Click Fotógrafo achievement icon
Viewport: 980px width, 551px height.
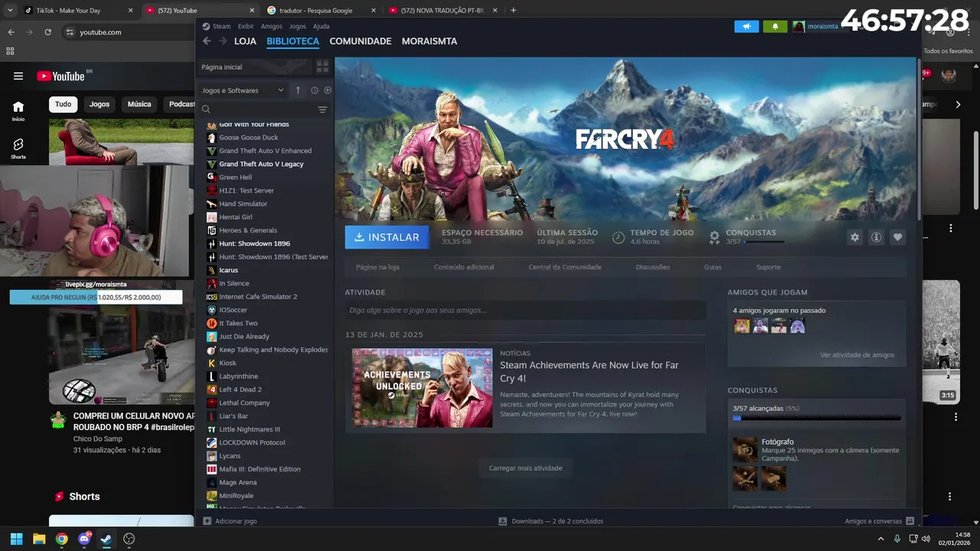[x=744, y=450]
